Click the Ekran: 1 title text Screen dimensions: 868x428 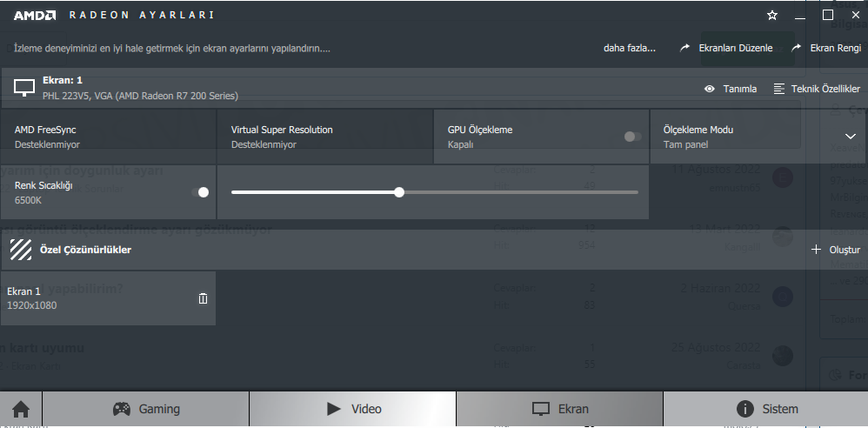pyautogui.click(x=63, y=80)
